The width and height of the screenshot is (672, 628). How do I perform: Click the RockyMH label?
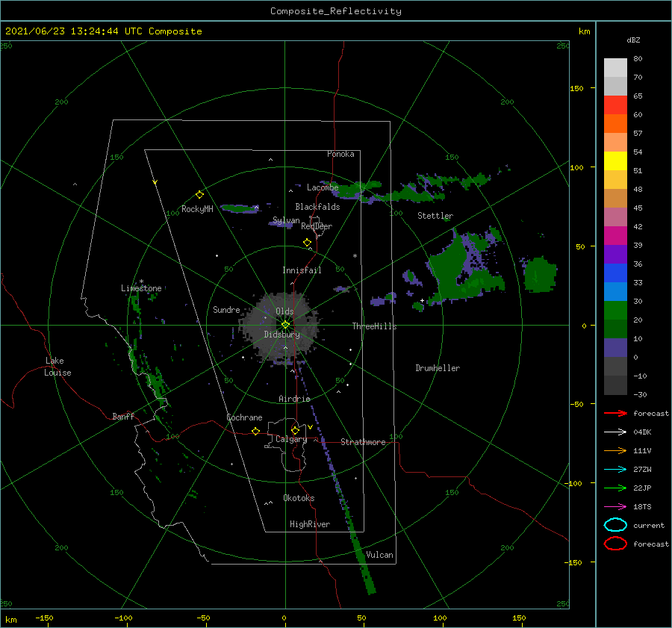tap(197, 209)
